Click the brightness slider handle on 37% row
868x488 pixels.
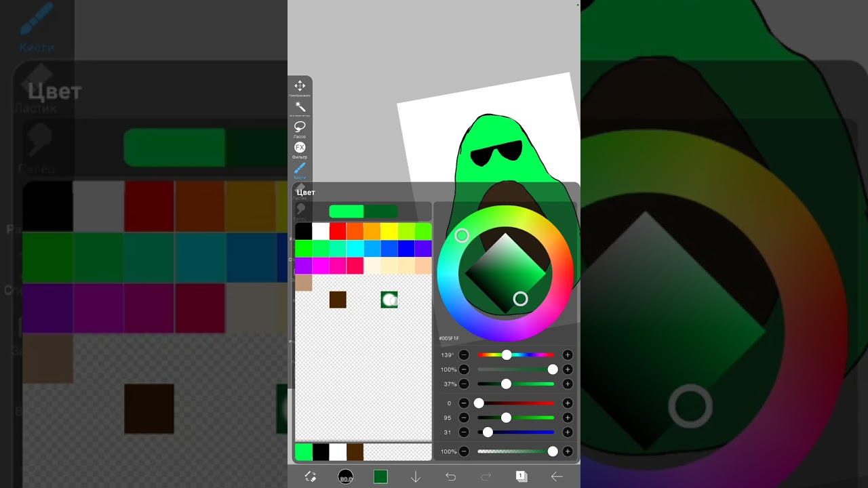(x=506, y=384)
